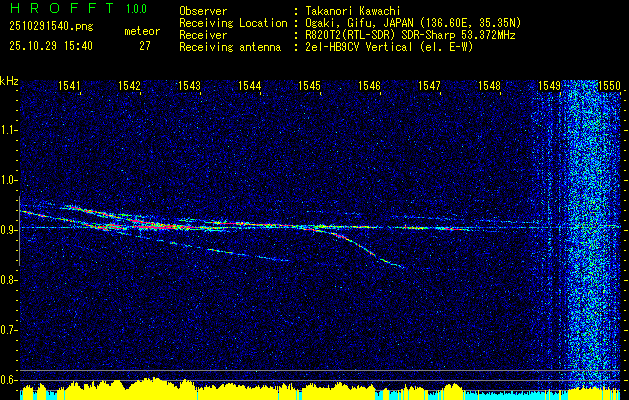Click the 1547 time marker
Screen dimensions: 629x400
(x=430, y=85)
